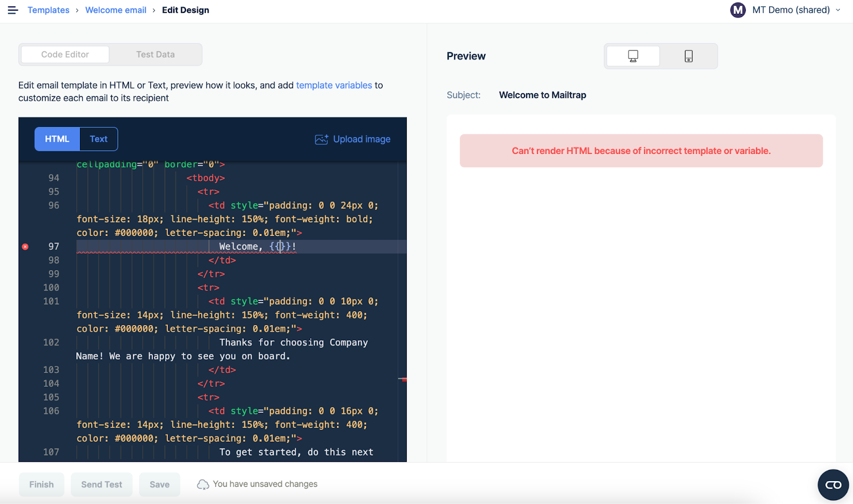Click the Send Test button
The width and height of the screenshot is (853, 504).
101,484
